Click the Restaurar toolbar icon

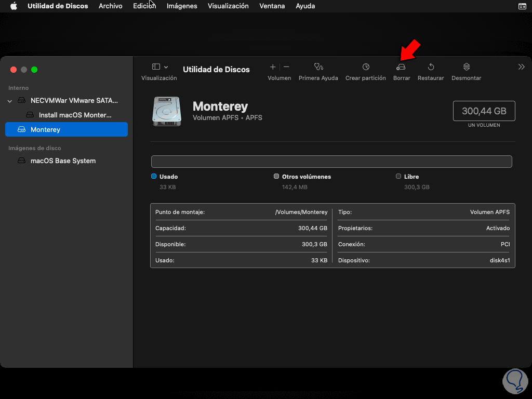tap(431, 67)
